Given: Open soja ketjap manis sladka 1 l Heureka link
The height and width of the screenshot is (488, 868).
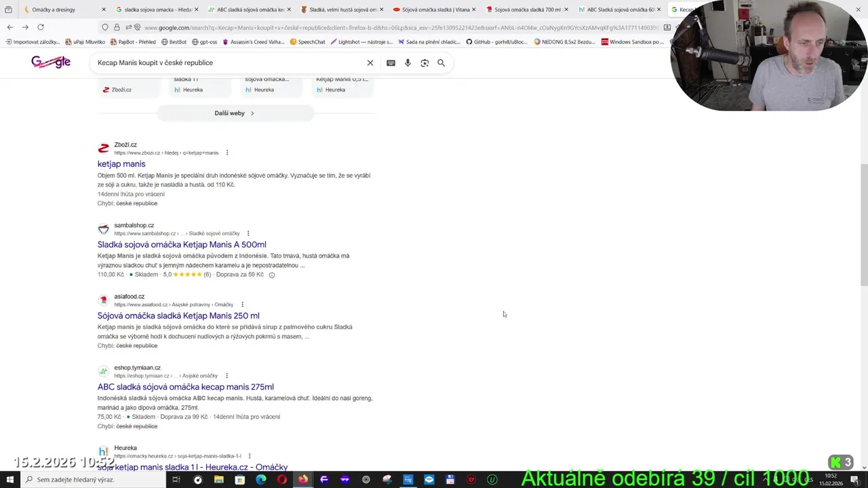Looking at the screenshot, I should coord(193,467).
